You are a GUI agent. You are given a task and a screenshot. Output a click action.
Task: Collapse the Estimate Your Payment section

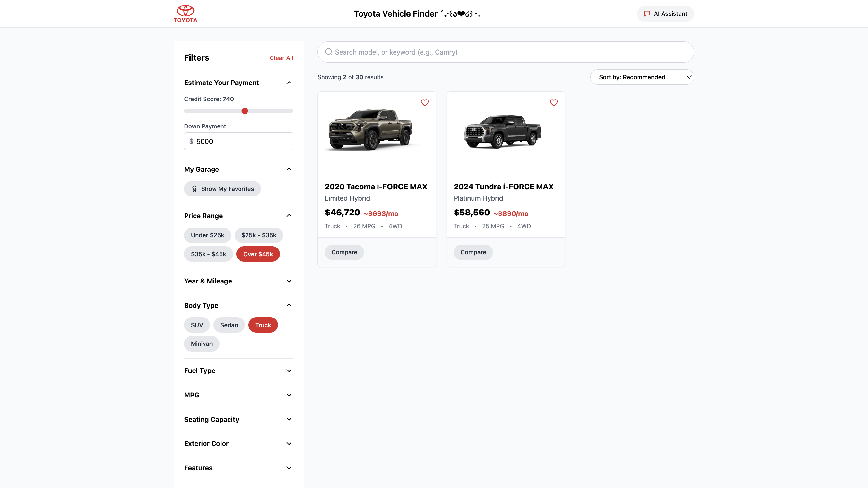(289, 83)
